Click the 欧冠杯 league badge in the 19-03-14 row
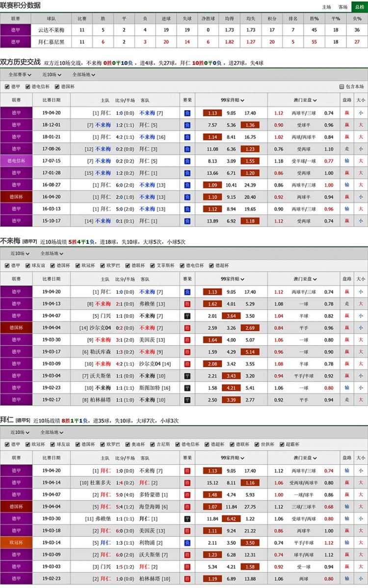The width and height of the screenshot is (368, 588). (16, 542)
